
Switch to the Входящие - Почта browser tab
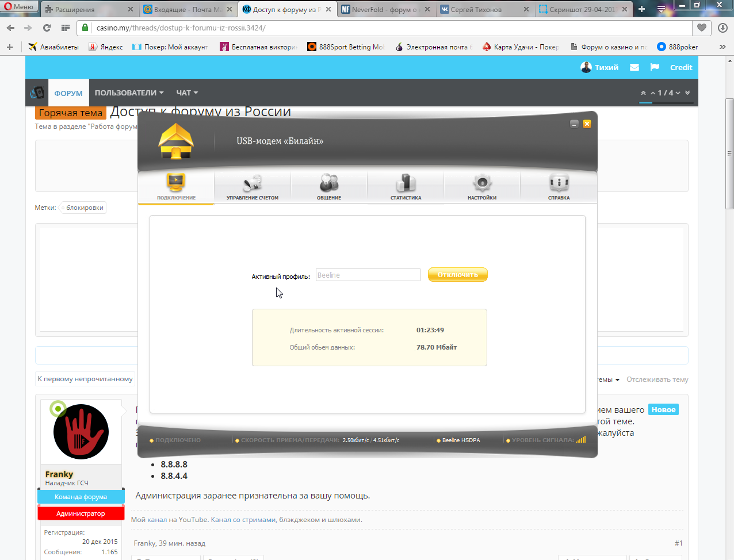(x=183, y=9)
